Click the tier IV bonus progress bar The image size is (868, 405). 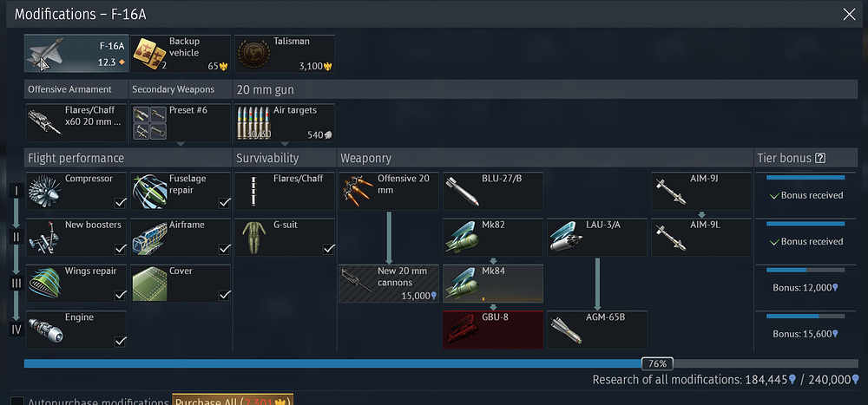click(806, 316)
